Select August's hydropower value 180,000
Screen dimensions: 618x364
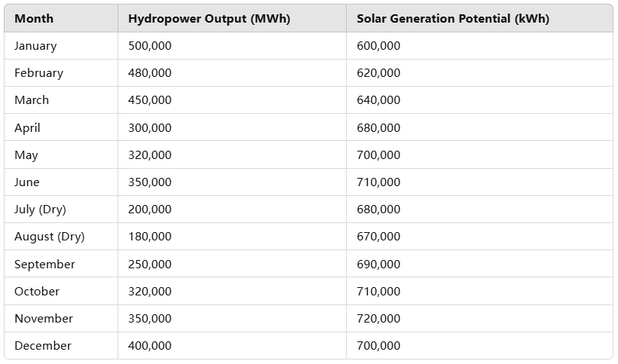(150, 237)
